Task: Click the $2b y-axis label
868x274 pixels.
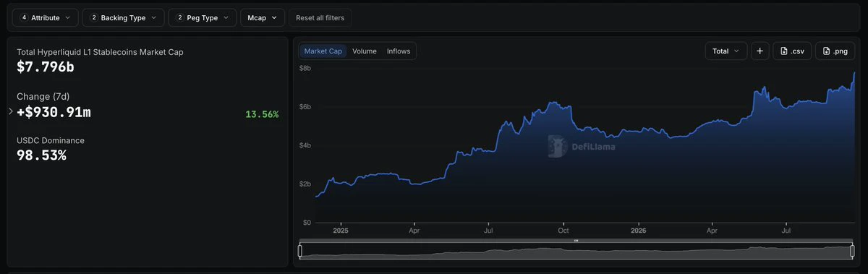Action: [305, 184]
